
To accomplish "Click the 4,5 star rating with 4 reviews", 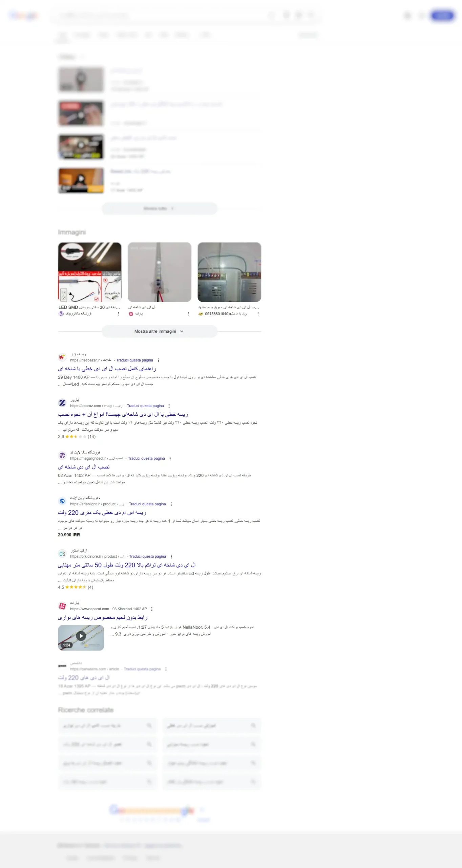I will 76,587.
